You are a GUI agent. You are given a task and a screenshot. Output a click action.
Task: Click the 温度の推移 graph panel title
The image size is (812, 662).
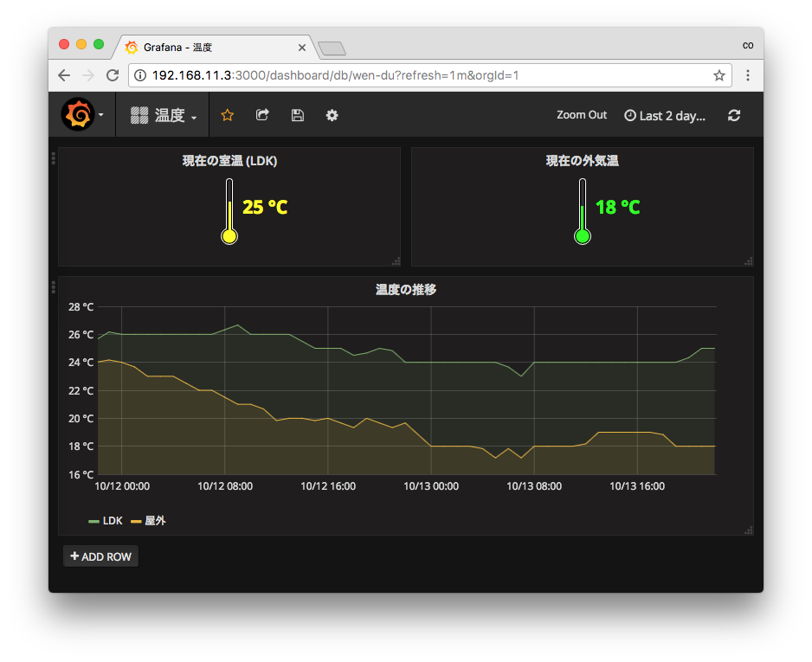pyautogui.click(x=405, y=290)
